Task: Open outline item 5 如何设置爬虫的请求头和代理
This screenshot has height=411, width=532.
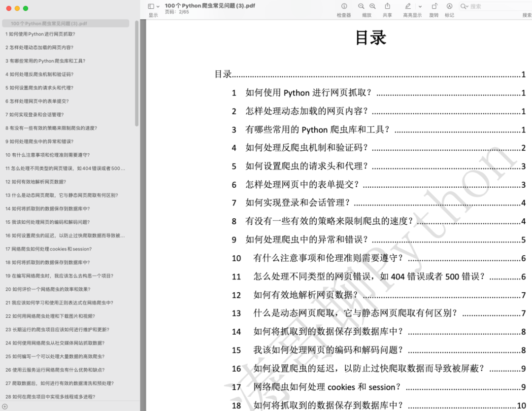Action: coord(39,88)
